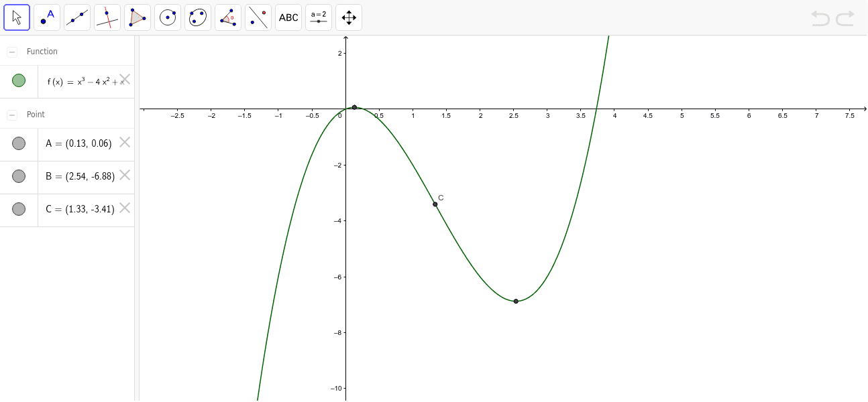Click the label C beside the point
Screen dimensions: 868x402
441,198
